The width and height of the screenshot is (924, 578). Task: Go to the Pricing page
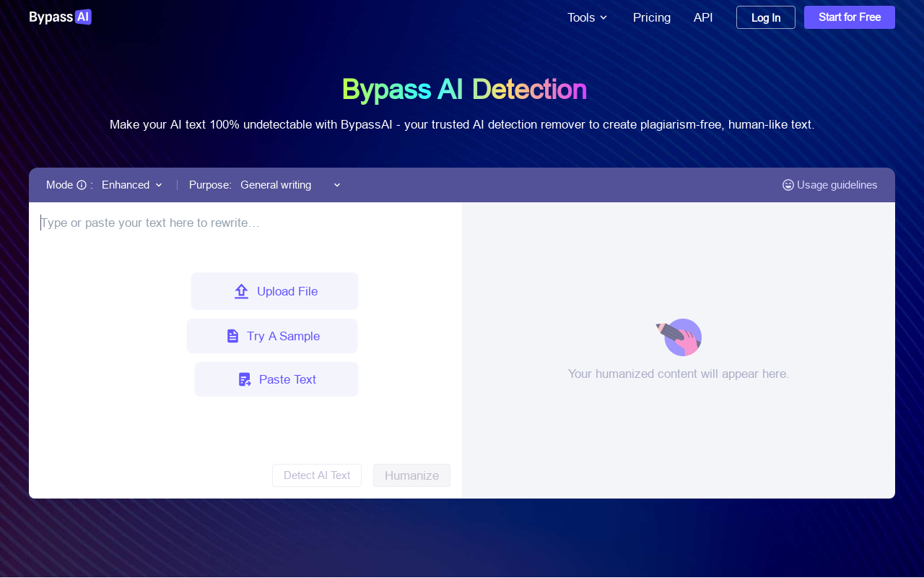652,17
